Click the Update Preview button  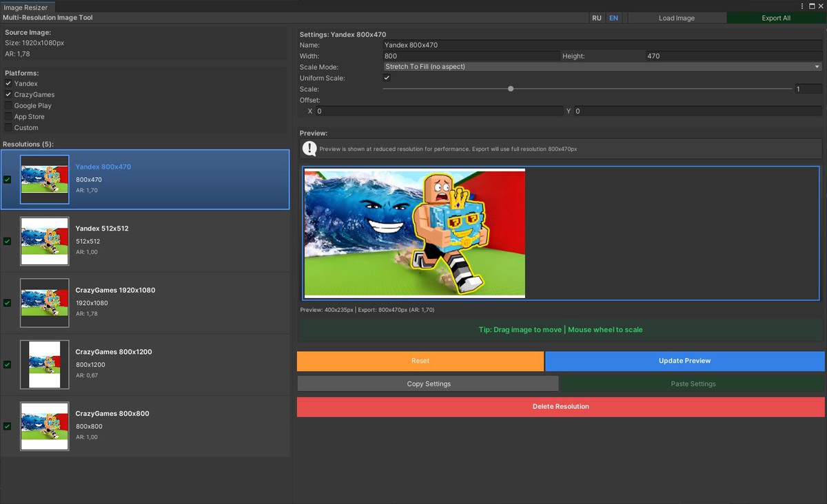click(685, 361)
